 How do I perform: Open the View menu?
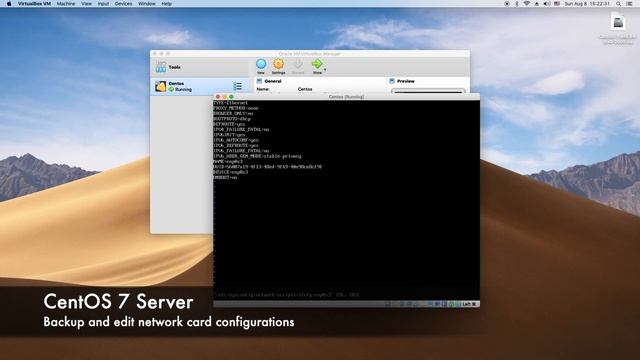[86, 4]
